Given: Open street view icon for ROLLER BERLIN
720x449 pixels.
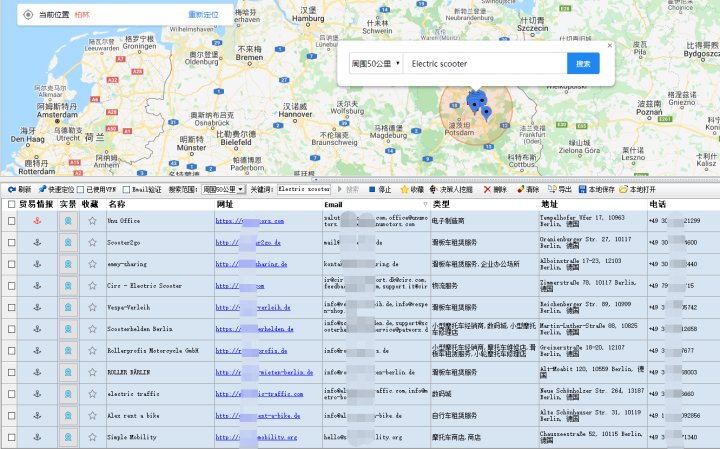Looking at the screenshot, I should click(68, 372).
